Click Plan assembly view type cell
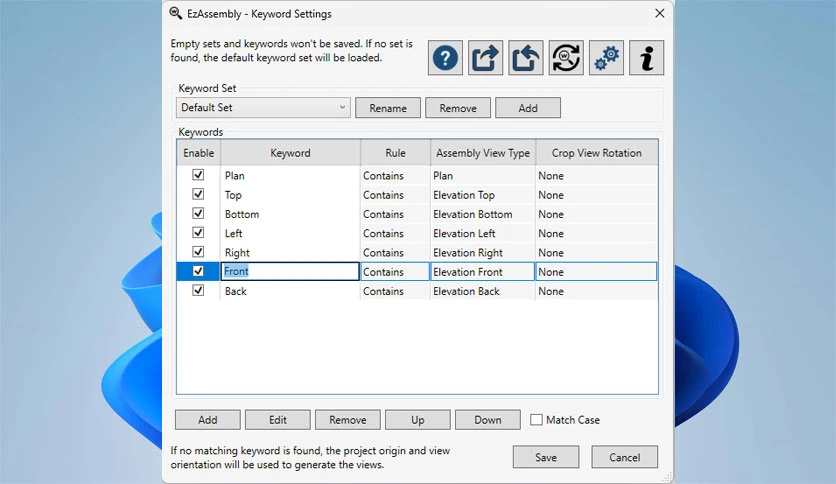This screenshot has width=836, height=484. 483,175
